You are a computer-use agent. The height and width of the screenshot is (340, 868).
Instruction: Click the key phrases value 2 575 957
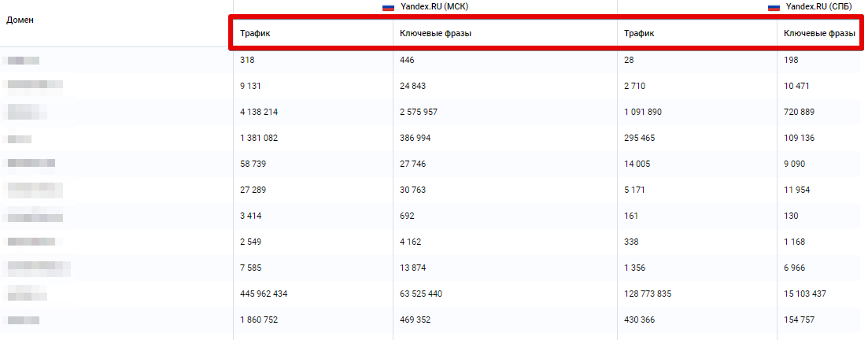click(419, 112)
